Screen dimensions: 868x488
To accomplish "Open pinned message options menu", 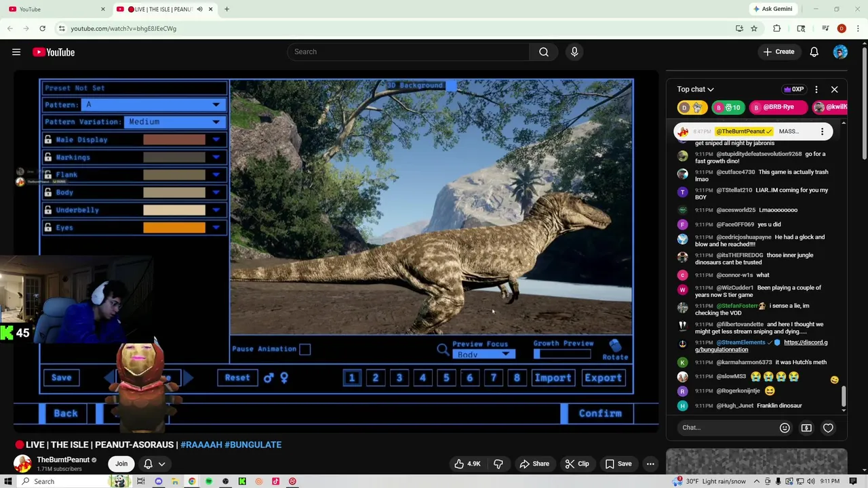I will (x=822, y=131).
